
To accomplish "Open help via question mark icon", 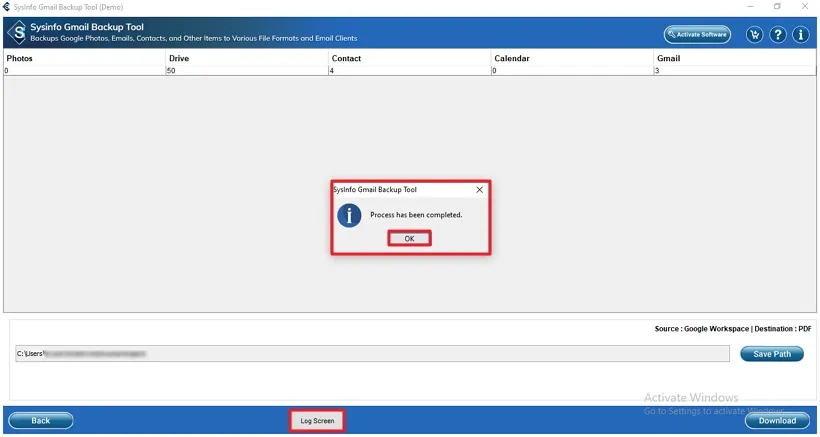I will tap(778, 35).
